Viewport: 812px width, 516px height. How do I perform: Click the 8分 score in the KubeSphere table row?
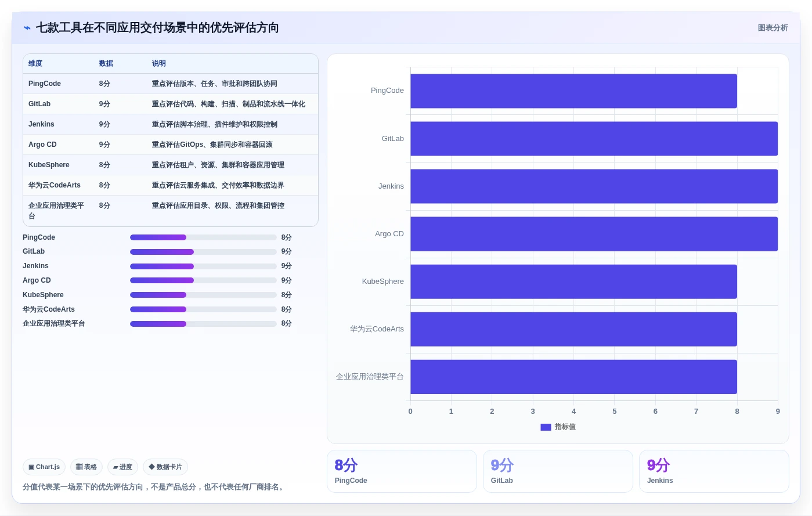tap(104, 165)
